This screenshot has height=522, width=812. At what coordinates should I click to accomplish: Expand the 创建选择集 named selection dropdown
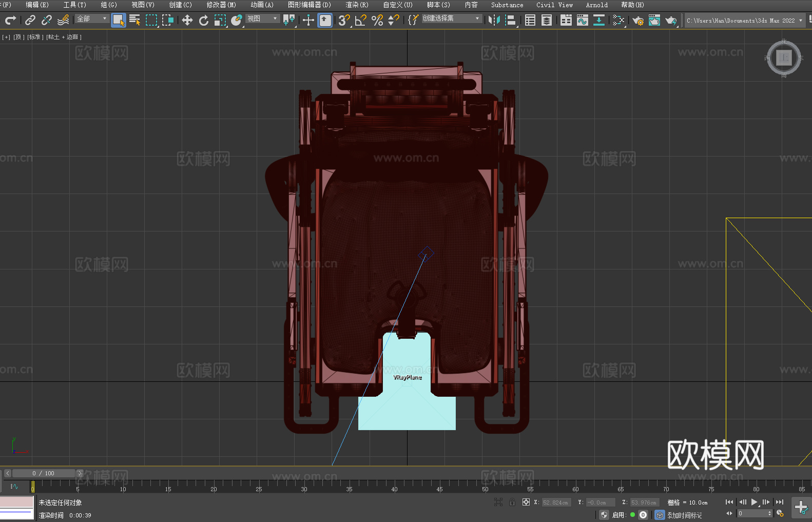[452, 18]
